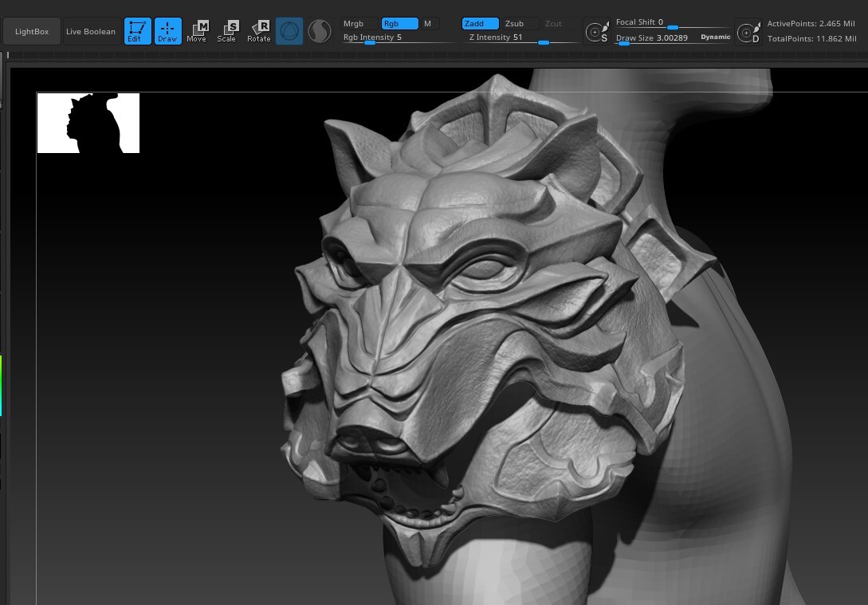Open the LightBox browser
Image resolution: width=868 pixels, height=605 pixels.
point(32,31)
